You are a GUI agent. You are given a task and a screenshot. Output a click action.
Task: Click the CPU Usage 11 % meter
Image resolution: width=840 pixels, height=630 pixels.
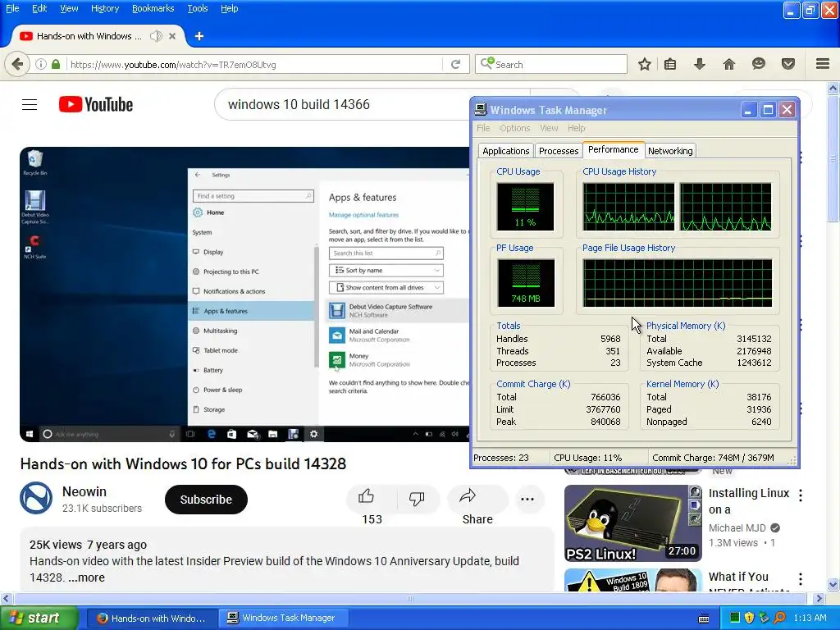point(525,207)
